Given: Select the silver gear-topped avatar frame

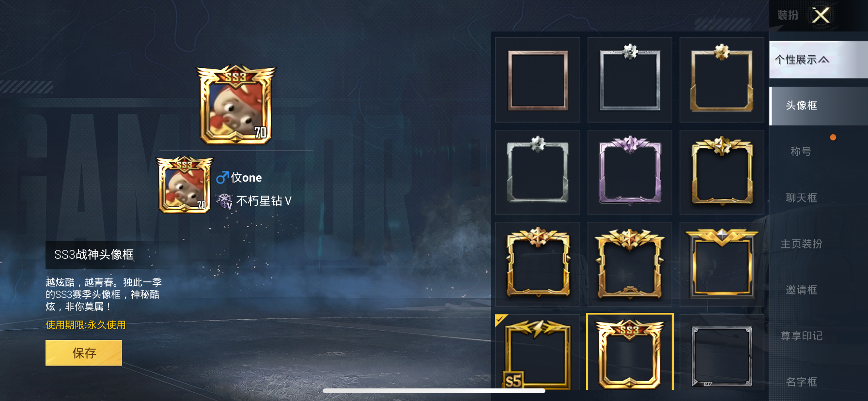Looking at the screenshot, I should (630, 80).
